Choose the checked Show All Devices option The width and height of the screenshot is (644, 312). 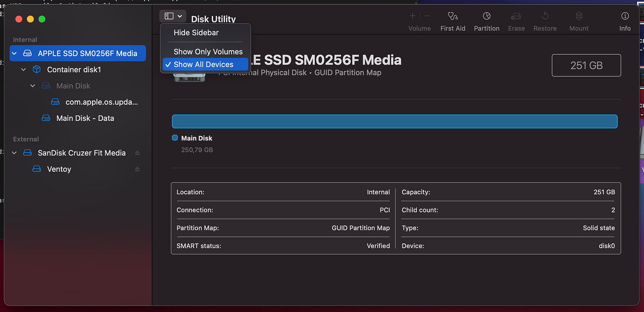pos(206,64)
